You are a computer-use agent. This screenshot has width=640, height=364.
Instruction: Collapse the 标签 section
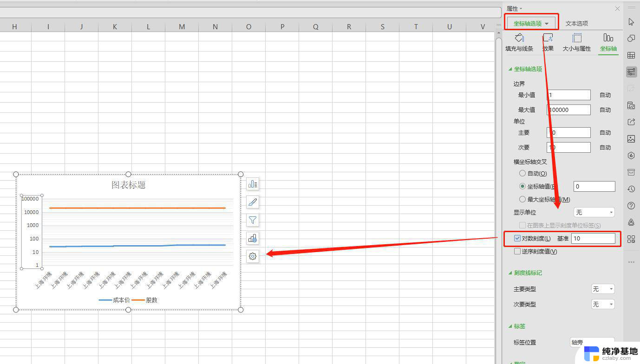coord(516,326)
